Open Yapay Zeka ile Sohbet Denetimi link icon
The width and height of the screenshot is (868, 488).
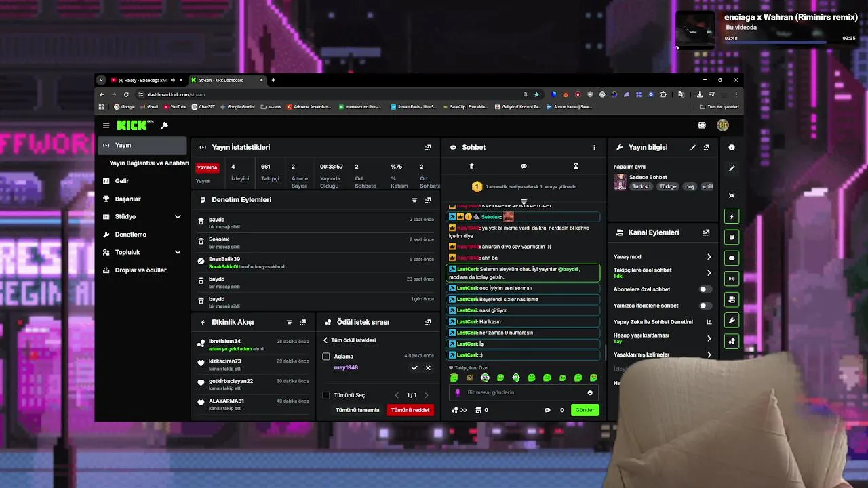709,322
